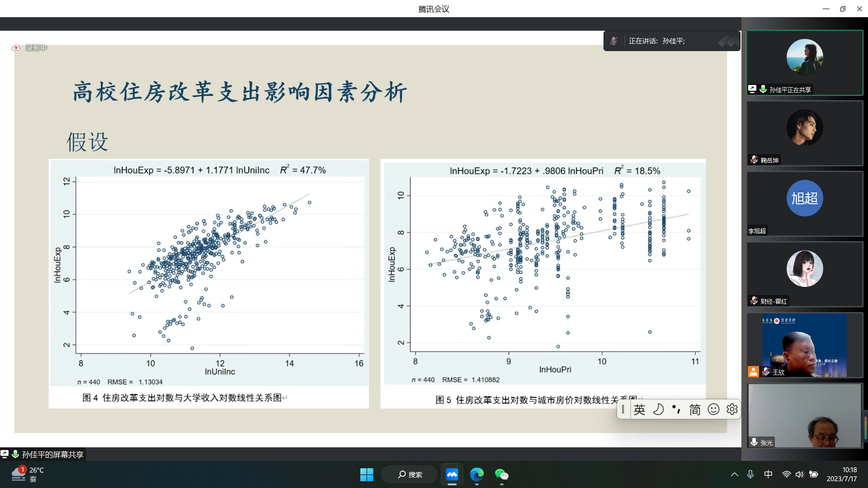Open Microsoft Edge from taskbar
Image resolution: width=868 pixels, height=488 pixels.
pyautogui.click(x=476, y=474)
